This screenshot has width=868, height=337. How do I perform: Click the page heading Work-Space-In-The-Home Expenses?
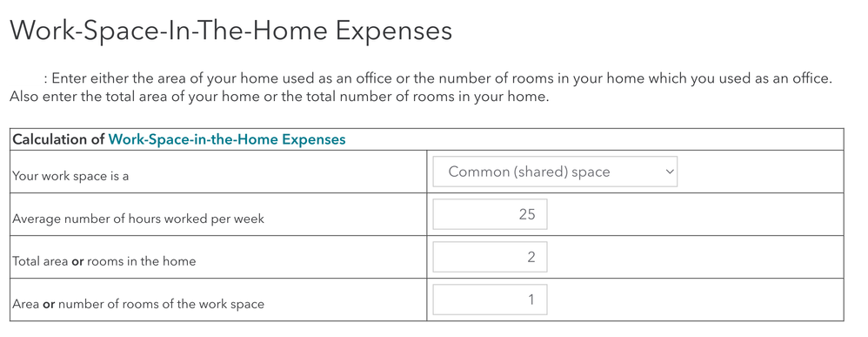pos(231,31)
